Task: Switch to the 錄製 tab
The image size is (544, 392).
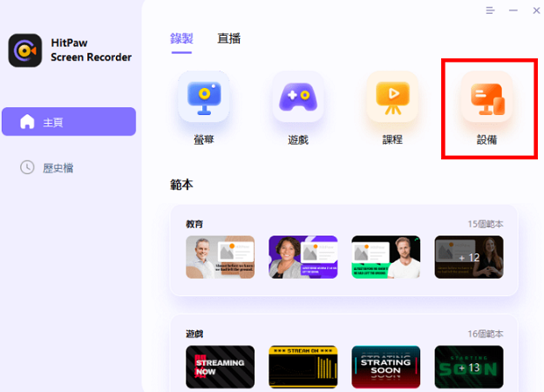Action: tap(181, 38)
